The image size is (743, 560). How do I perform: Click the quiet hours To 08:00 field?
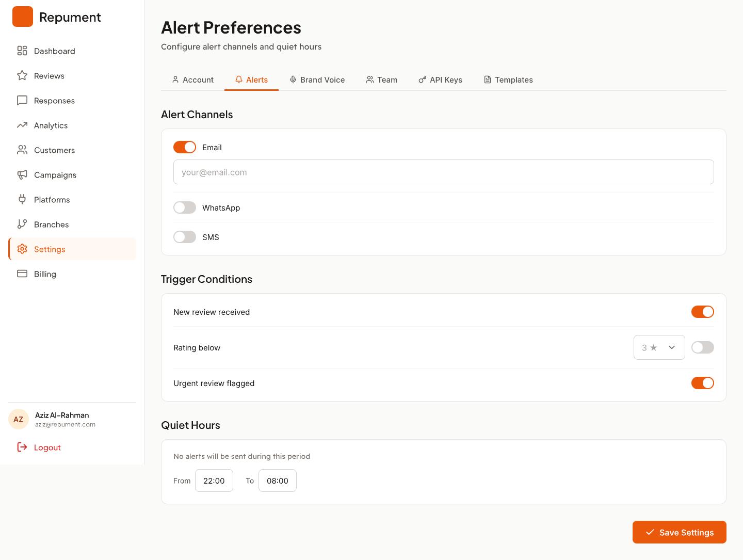tap(278, 481)
